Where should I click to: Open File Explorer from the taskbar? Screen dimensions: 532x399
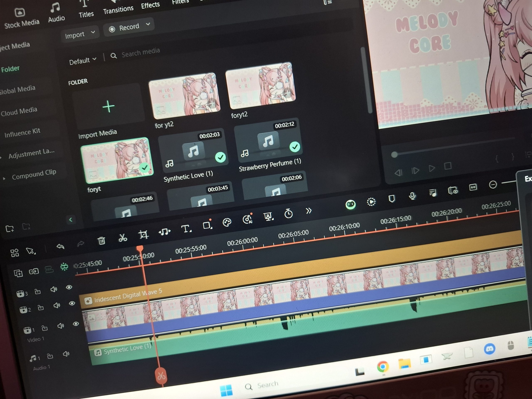pos(405,363)
